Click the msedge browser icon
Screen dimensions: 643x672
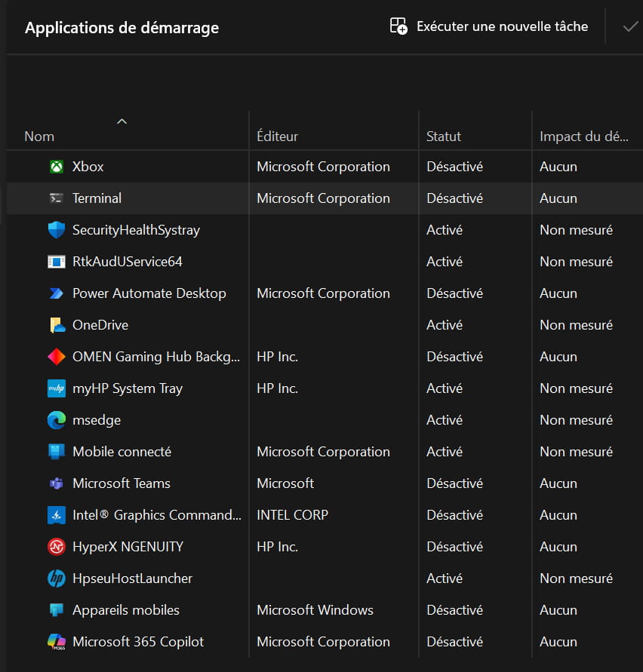point(56,420)
